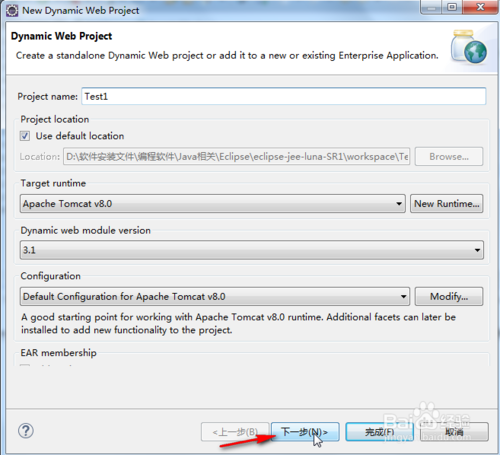
Task: Minimize the New Dynamic Web Project dialog
Action: (431, 7)
